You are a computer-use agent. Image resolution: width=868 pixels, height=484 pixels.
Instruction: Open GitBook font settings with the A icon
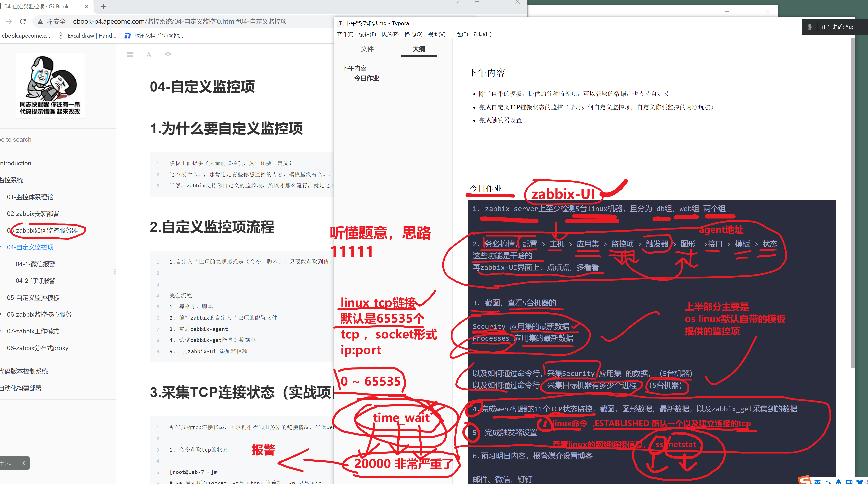point(149,55)
